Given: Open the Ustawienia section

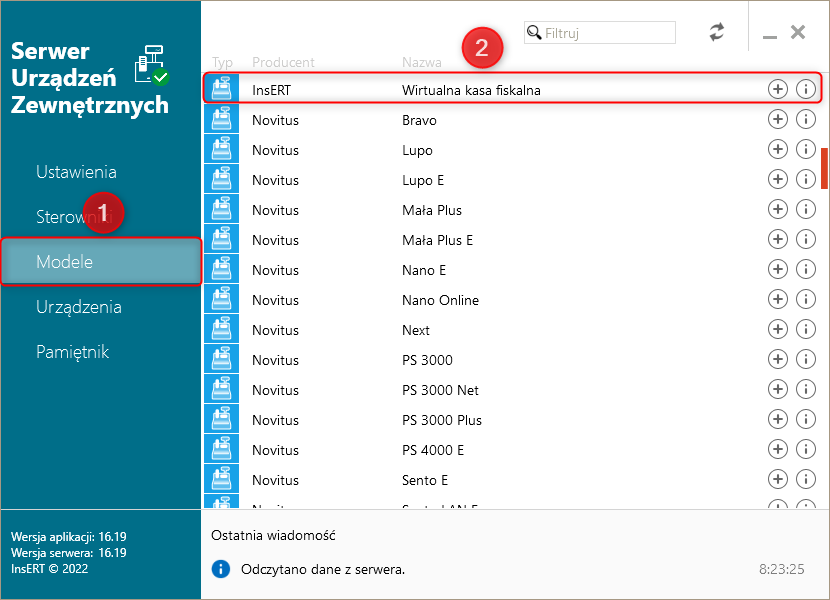Looking at the screenshot, I should [76, 172].
